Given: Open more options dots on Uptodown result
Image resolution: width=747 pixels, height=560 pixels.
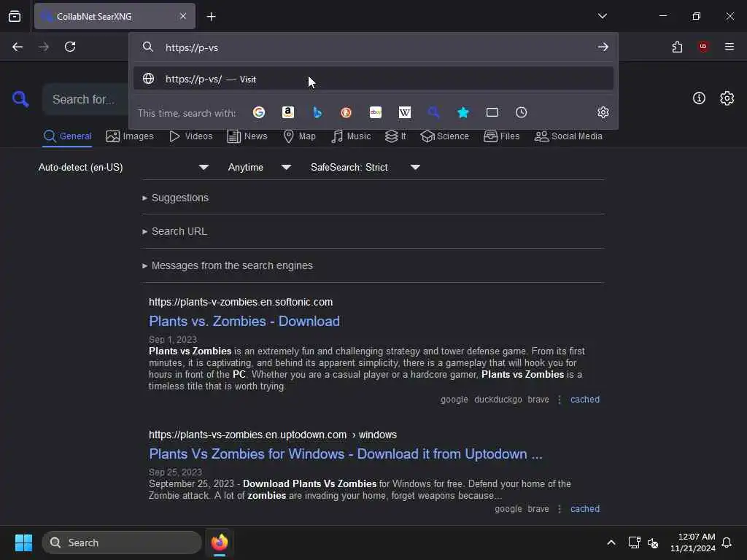Looking at the screenshot, I should pyautogui.click(x=560, y=508).
